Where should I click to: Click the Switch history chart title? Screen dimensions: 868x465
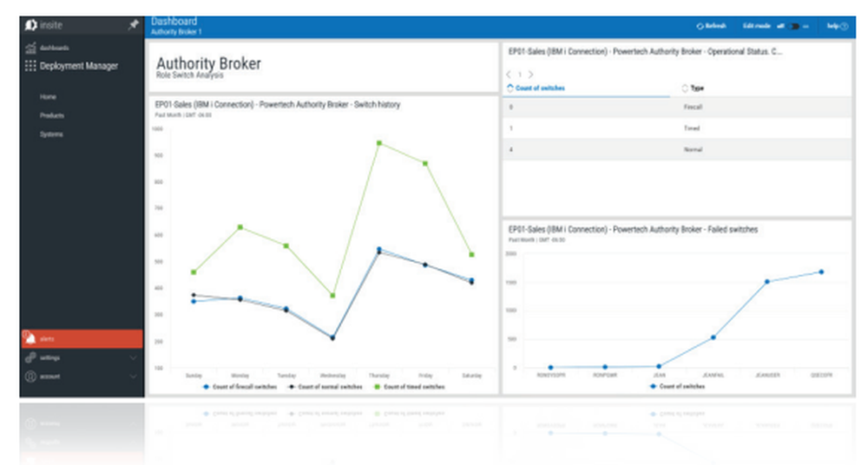click(278, 104)
